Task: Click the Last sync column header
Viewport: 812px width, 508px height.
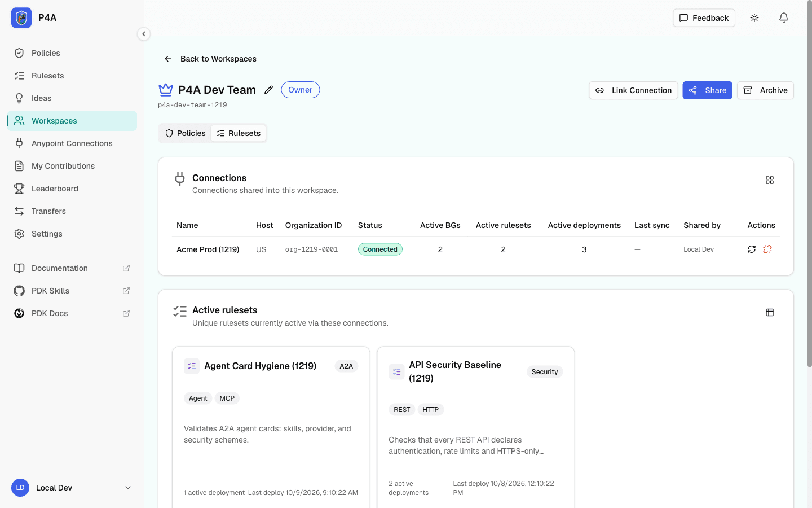Action: click(x=652, y=225)
